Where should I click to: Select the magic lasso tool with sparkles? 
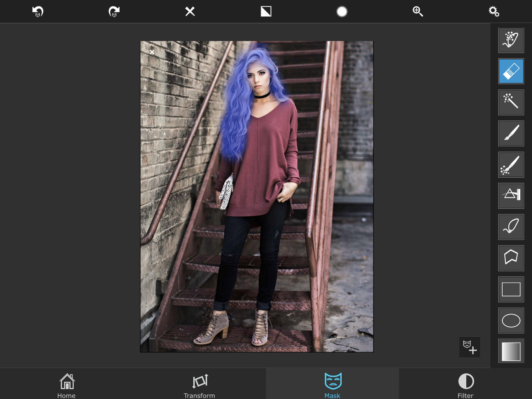511,40
